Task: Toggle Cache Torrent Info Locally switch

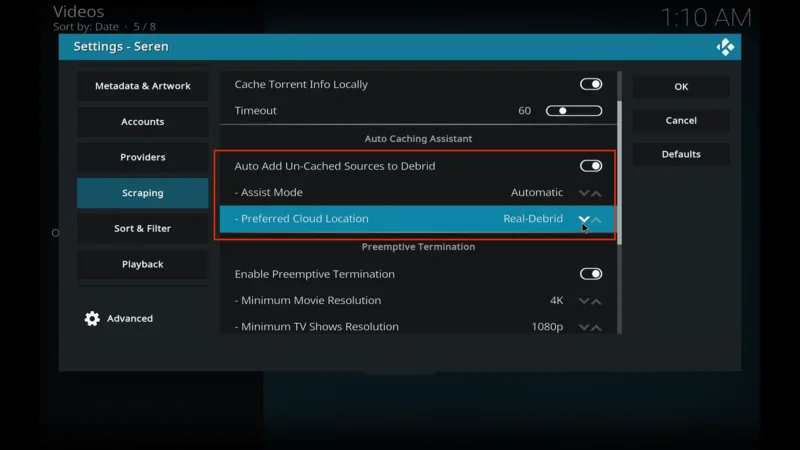Action: (591, 84)
